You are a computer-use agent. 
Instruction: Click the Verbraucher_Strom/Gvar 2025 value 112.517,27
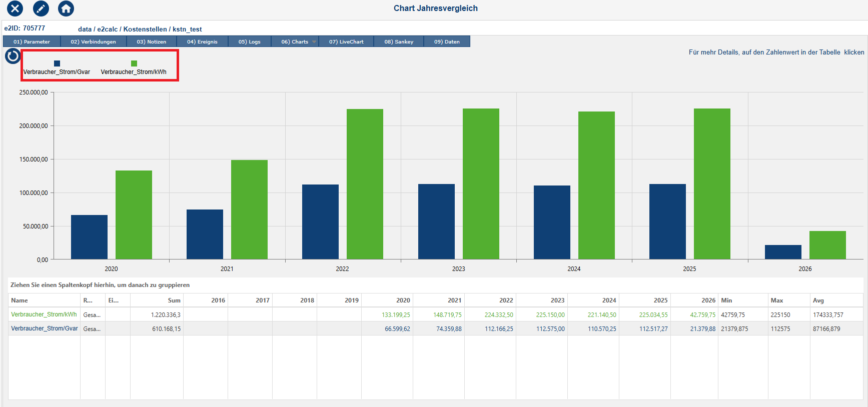(x=653, y=329)
